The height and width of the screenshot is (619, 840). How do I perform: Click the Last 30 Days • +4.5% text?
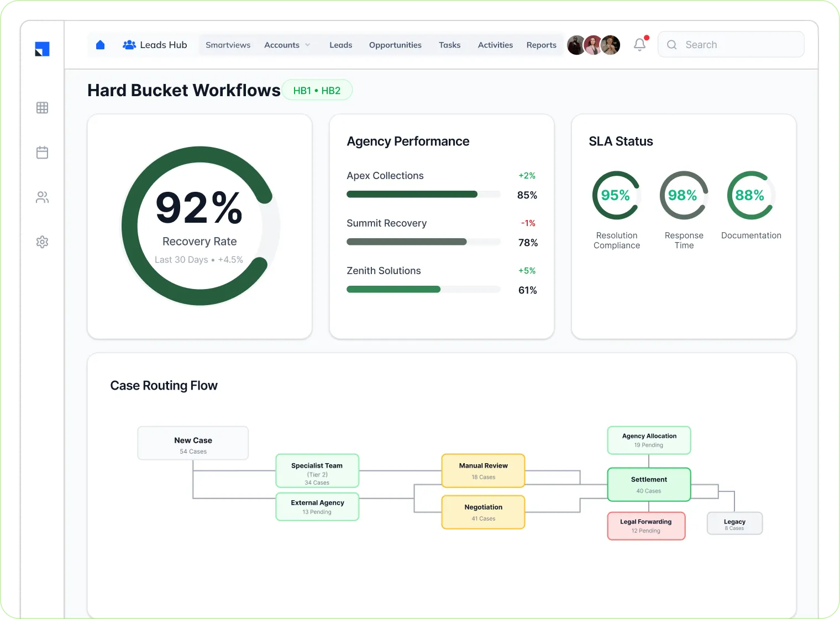click(199, 260)
